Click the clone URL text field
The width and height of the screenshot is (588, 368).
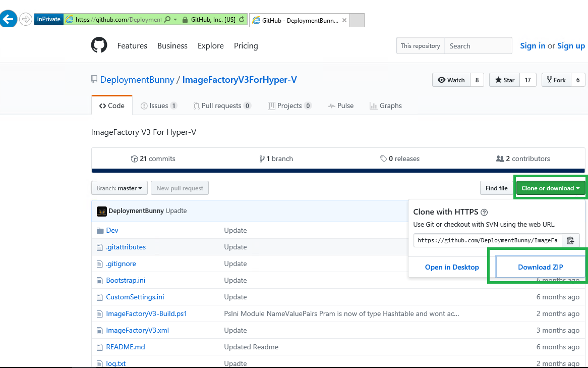click(x=488, y=240)
